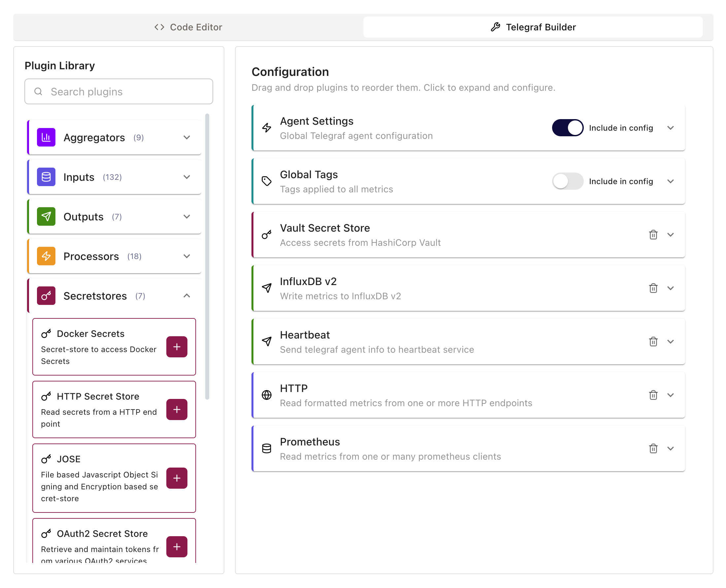Switch to the Code Editor tab
The width and height of the screenshot is (726, 588).
pos(188,27)
